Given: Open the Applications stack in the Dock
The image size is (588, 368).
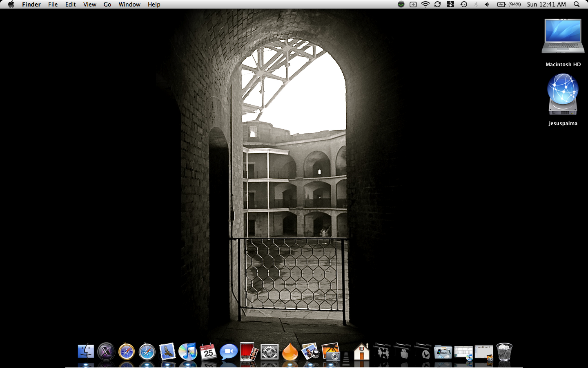Looking at the screenshot, I should [x=382, y=352].
